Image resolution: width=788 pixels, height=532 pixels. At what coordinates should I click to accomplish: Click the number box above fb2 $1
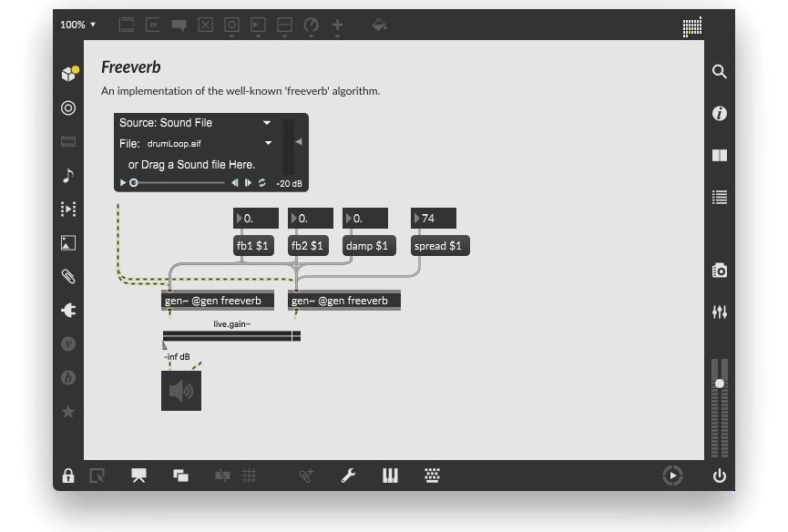[x=311, y=218]
